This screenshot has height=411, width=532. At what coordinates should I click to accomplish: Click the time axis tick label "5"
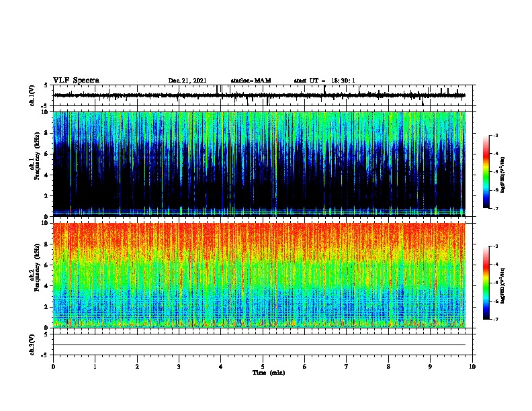(x=263, y=367)
